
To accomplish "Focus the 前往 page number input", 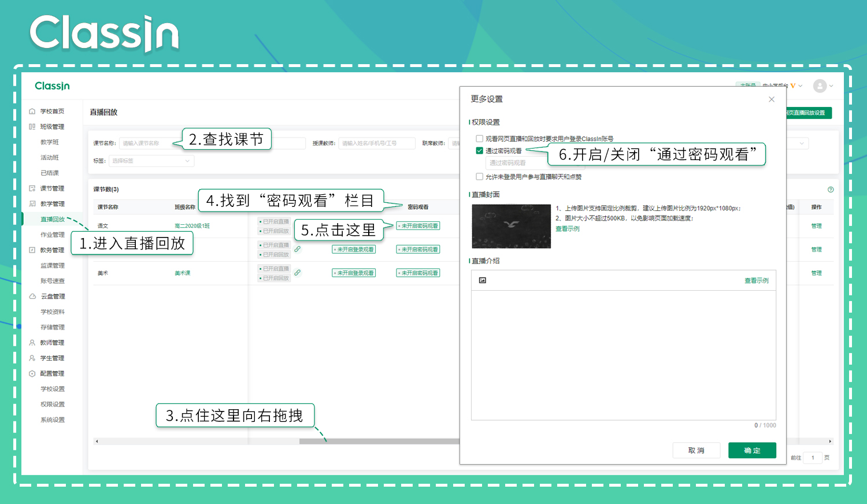I will coord(813,458).
